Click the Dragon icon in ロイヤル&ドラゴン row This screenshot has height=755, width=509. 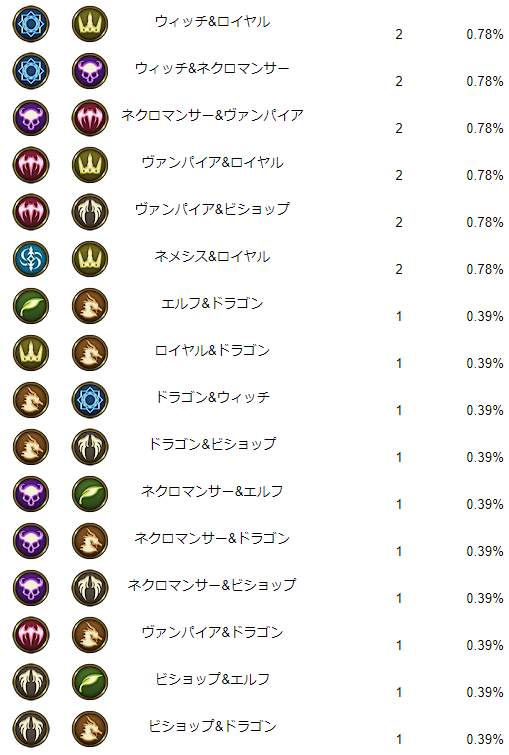point(90,353)
